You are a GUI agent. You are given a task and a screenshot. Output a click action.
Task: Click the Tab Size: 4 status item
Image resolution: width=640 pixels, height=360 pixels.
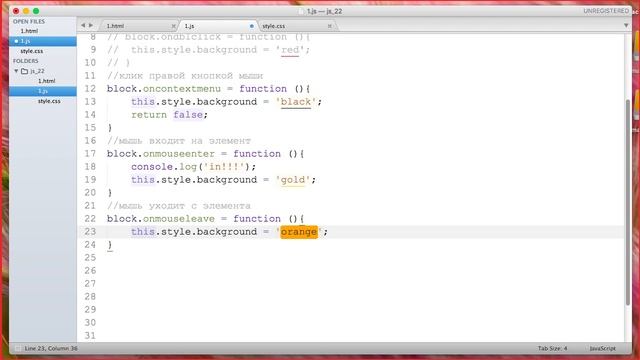click(x=552, y=349)
